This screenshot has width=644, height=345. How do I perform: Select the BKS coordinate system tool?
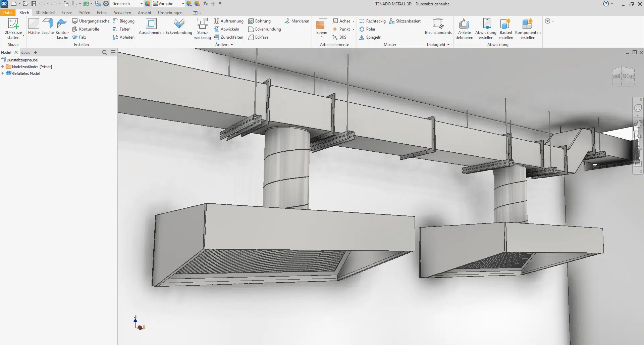tap(339, 37)
